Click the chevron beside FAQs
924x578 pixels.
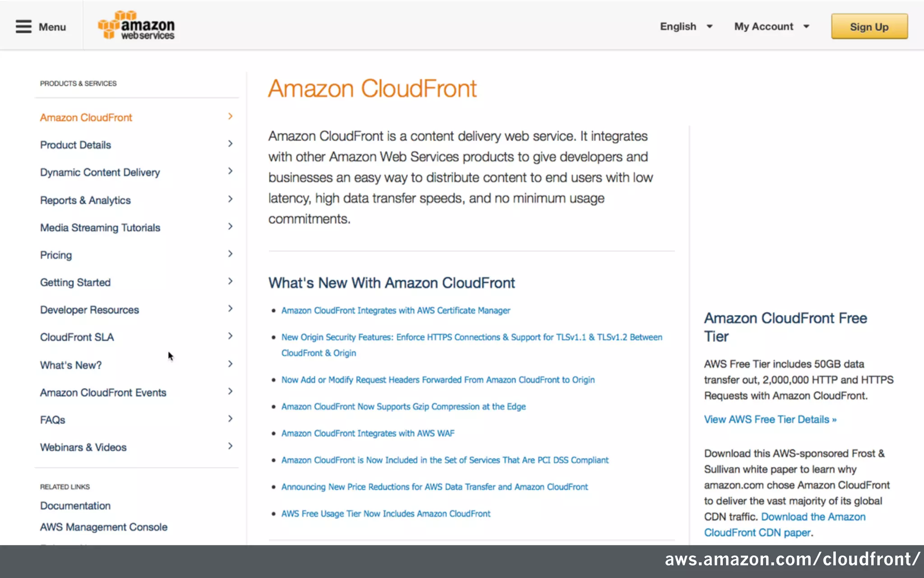tap(230, 419)
